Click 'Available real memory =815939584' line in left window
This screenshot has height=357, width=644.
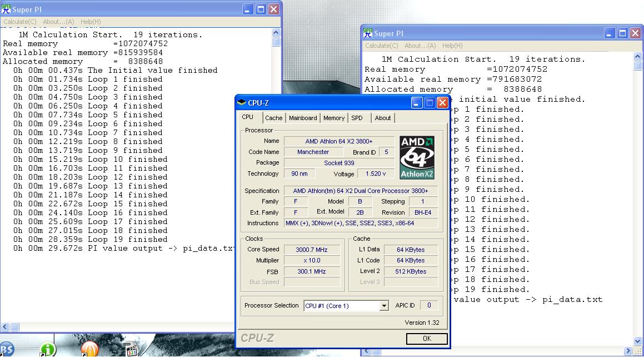(x=83, y=53)
